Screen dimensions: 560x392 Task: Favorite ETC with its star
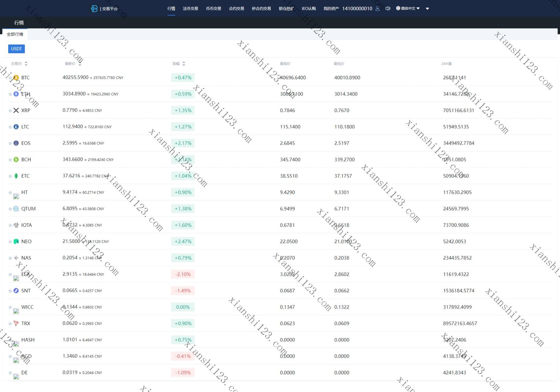tap(10, 176)
